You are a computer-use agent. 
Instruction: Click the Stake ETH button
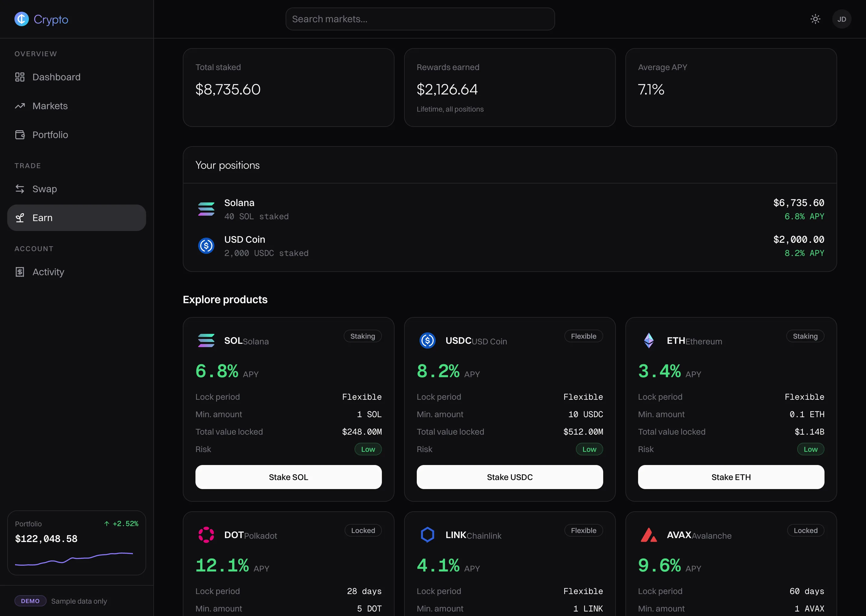(x=731, y=477)
